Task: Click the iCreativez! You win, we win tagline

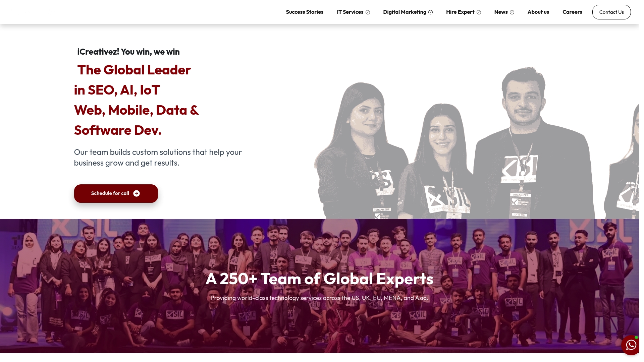Action: tap(128, 52)
